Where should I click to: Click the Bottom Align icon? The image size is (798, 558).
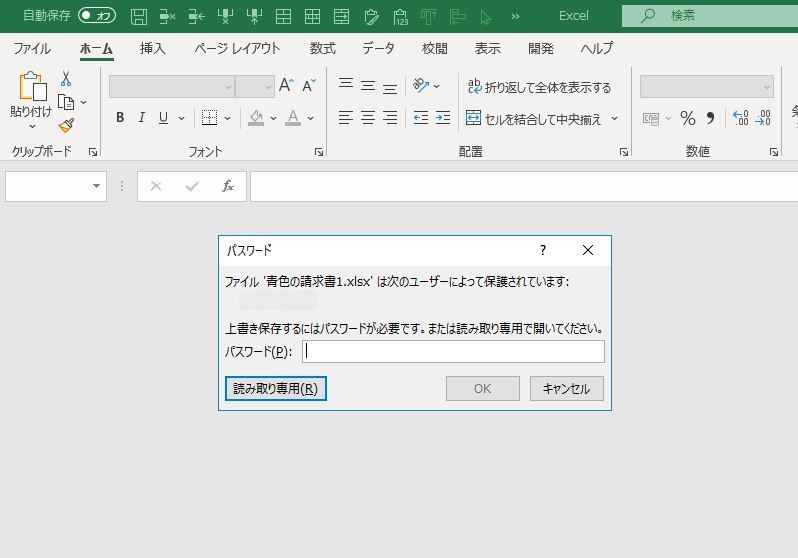point(390,88)
